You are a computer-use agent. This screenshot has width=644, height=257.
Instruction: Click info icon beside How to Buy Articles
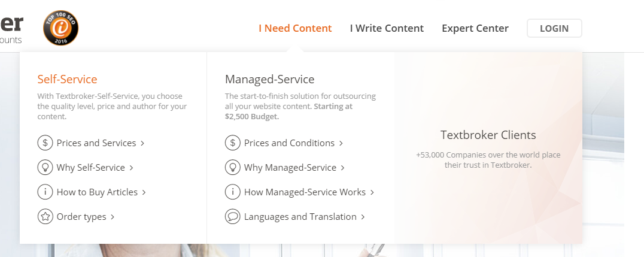point(45,192)
